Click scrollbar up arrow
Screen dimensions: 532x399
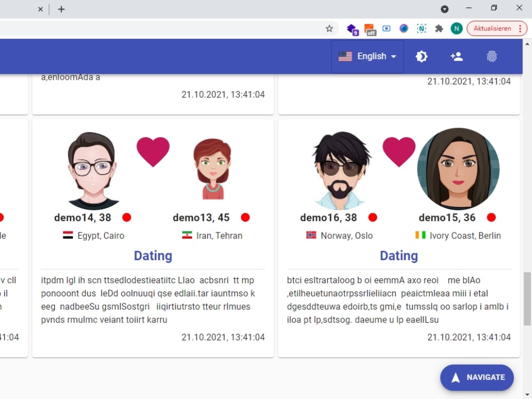point(527,44)
